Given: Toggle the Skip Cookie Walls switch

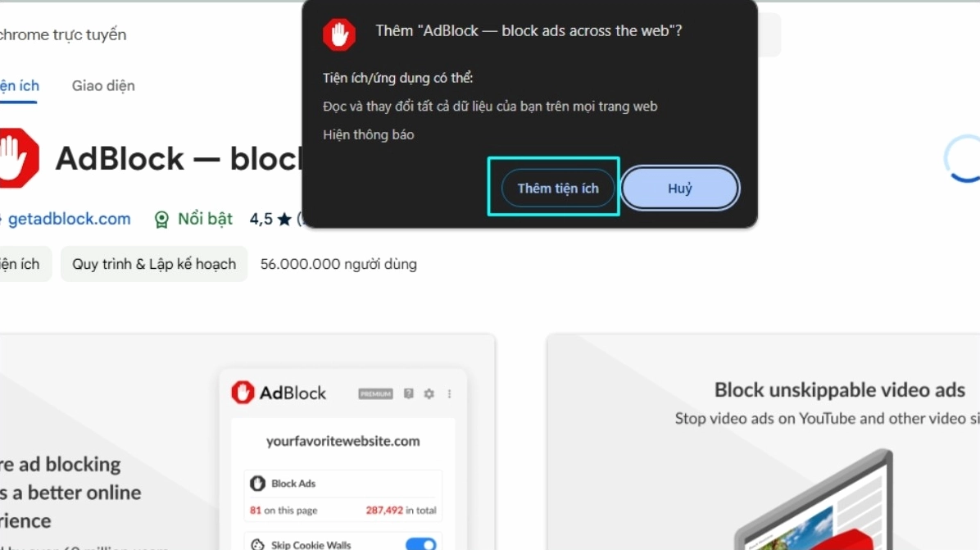Looking at the screenshot, I should pos(421,543).
